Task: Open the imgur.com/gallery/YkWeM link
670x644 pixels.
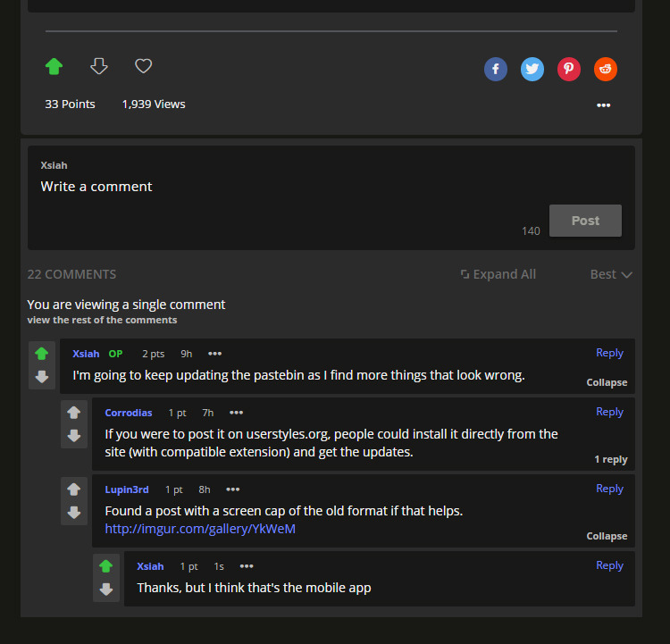Action: point(200,529)
